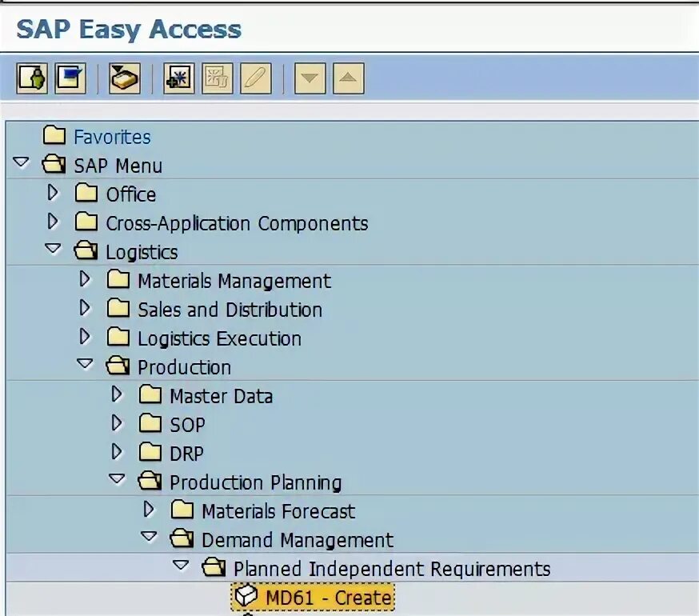Click the SAP Easy Access title

click(x=129, y=30)
